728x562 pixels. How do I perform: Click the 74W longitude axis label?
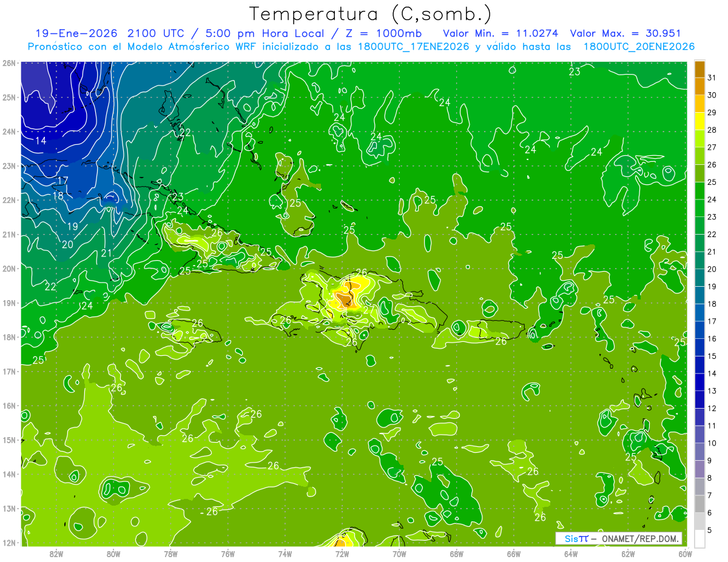point(285,554)
